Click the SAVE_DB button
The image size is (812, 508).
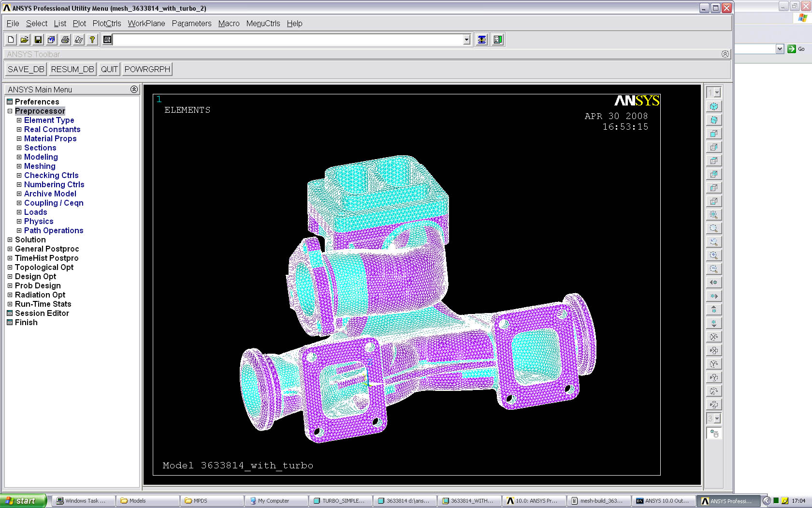tap(26, 69)
